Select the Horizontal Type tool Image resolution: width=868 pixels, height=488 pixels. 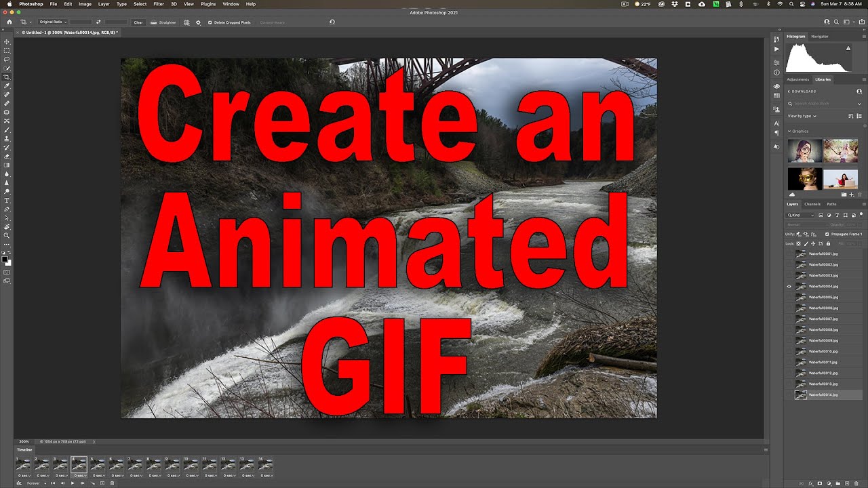pyautogui.click(x=7, y=201)
